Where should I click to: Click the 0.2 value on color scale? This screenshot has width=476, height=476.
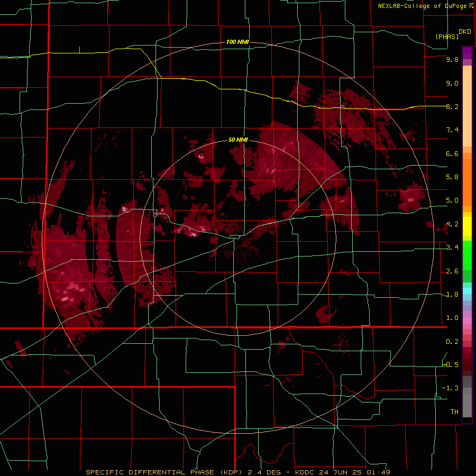pos(452,342)
